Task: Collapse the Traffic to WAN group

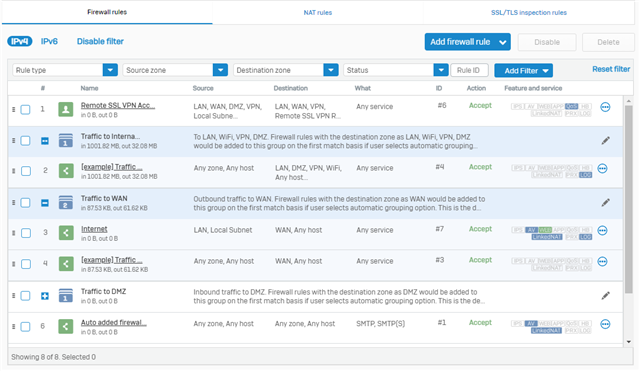Action: pos(45,203)
